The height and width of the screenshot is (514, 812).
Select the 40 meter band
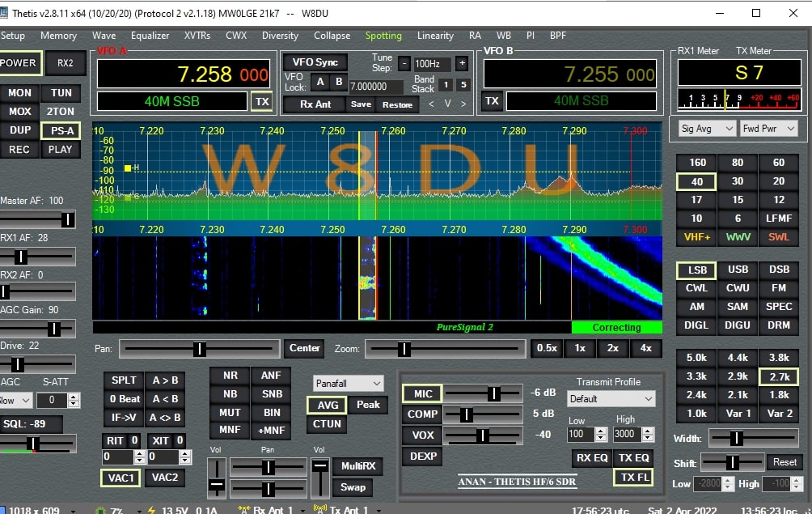[696, 182]
